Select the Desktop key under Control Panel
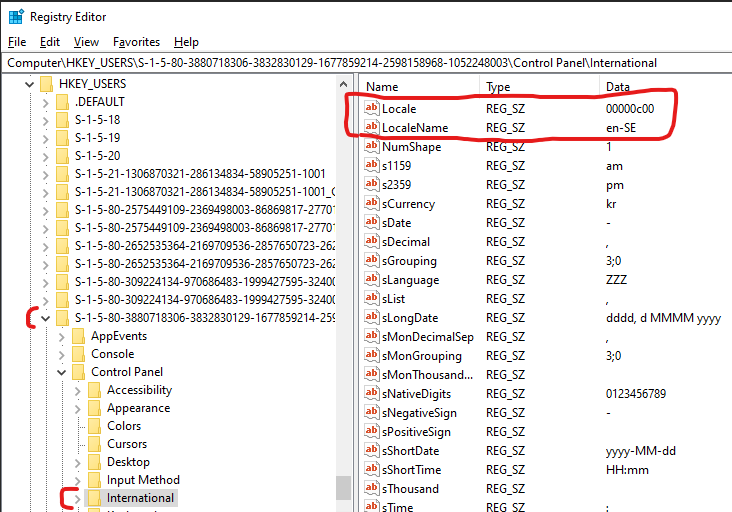This screenshot has width=732, height=512. (x=128, y=462)
